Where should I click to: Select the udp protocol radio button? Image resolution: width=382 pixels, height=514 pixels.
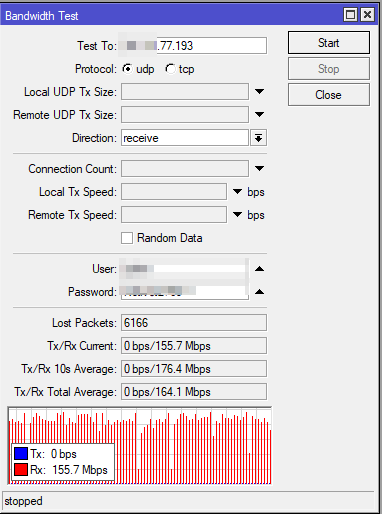[x=127, y=69]
